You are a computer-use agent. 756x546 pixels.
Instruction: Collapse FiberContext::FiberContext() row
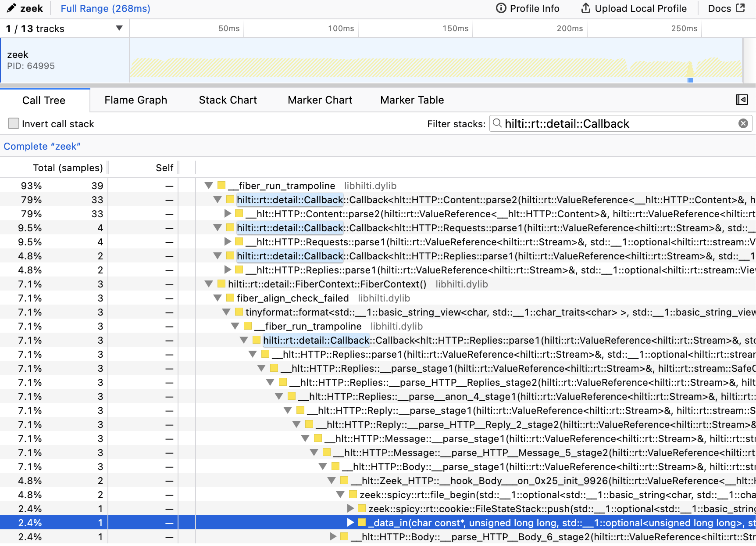[209, 284]
